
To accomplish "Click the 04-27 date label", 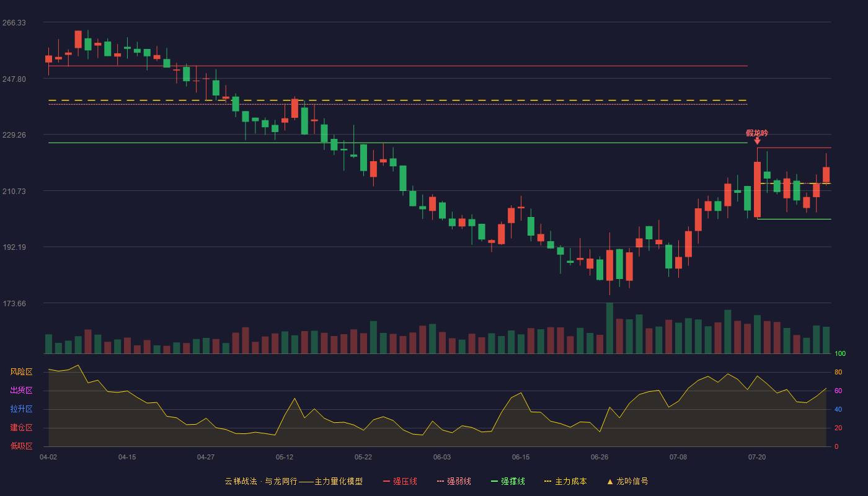I will [206, 457].
